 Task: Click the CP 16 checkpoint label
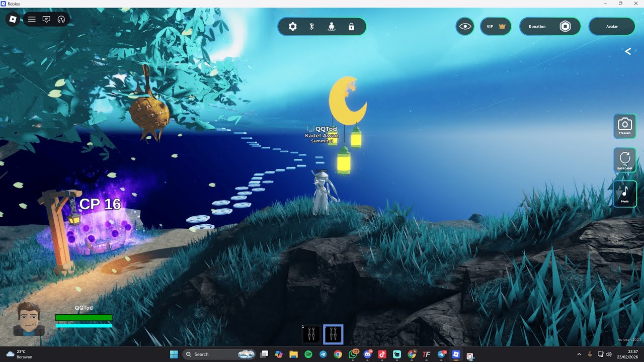(x=100, y=204)
